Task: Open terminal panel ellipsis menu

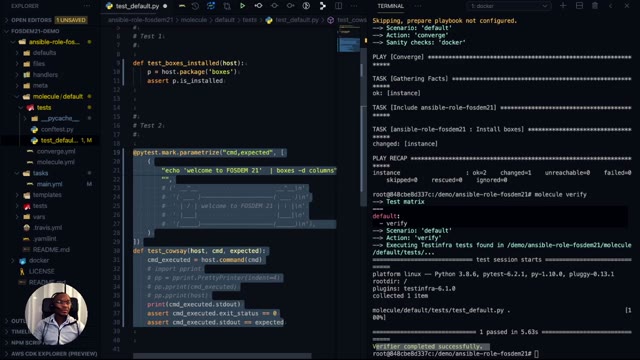Action: click(x=418, y=6)
